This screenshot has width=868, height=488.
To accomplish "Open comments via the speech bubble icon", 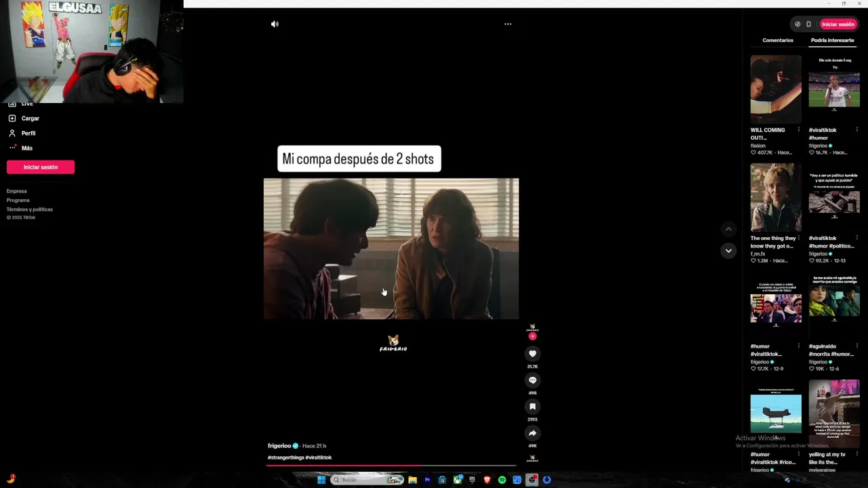I will click(532, 380).
